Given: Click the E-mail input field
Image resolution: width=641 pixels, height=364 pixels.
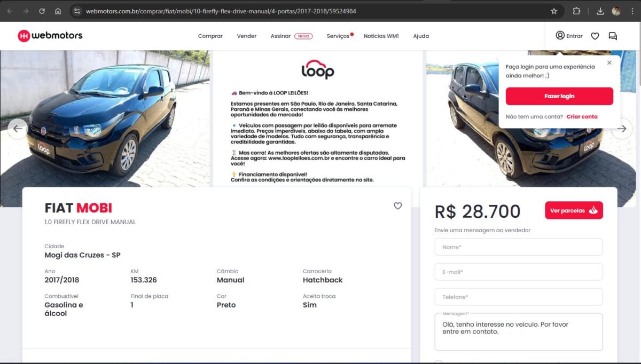Looking at the screenshot, I should pyautogui.click(x=519, y=272).
